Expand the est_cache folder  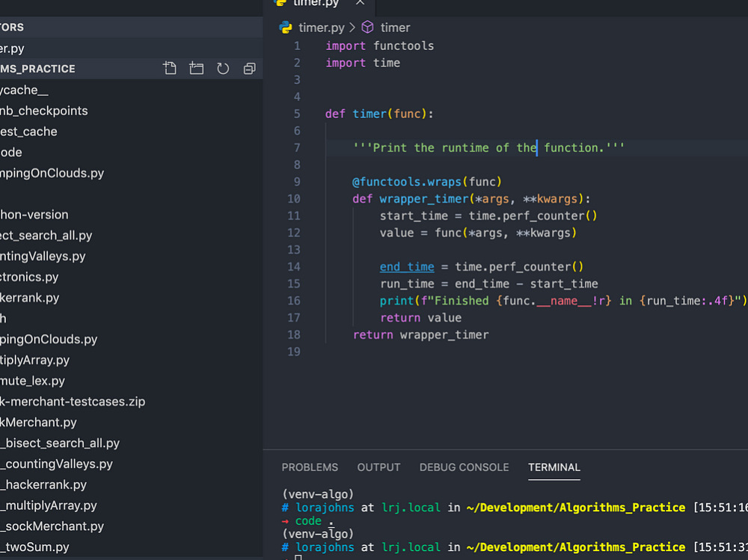click(131, 132)
